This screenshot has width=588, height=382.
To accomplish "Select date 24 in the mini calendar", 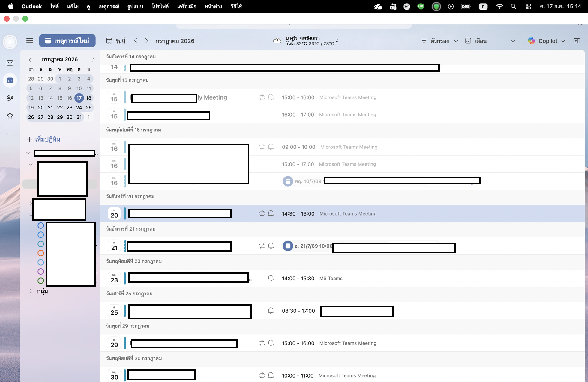I will coord(79,108).
